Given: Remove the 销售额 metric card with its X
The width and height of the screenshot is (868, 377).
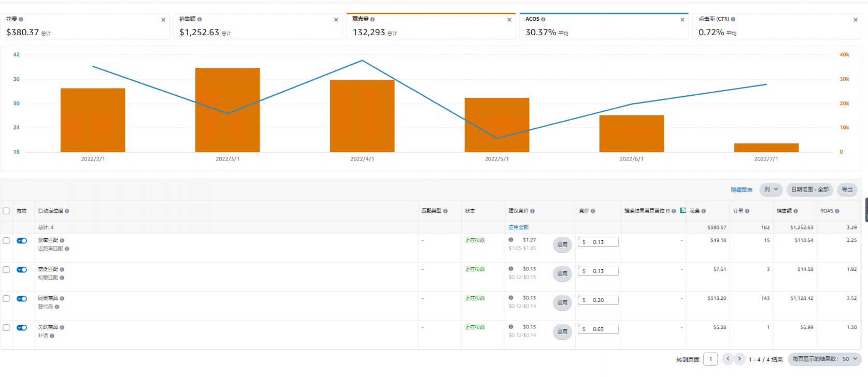Looking at the screenshot, I should [x=336, y=20].
